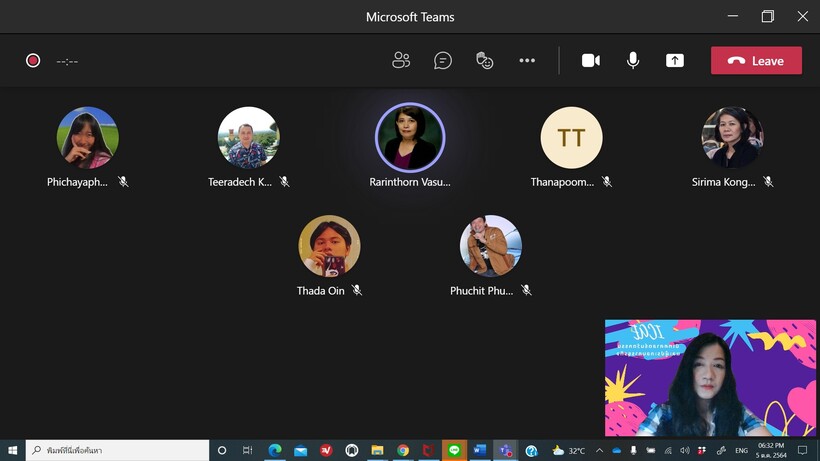Select Rarinthorn Vasu's participant avatar
820x461 pixels.
tap(409, 137)
